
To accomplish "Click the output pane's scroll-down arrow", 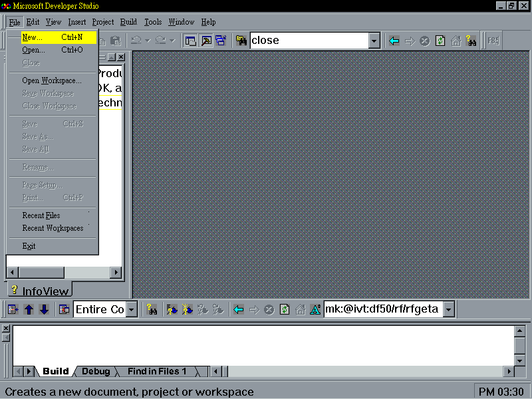I will pyautogui.click(x=520, y=360).
